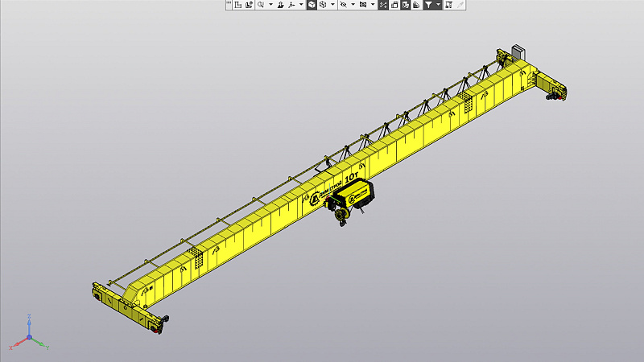Click the camera view icon
Image resolution: width=644 pixels, height=362 pixels.
pyautogui.click(x=362, y=5)
